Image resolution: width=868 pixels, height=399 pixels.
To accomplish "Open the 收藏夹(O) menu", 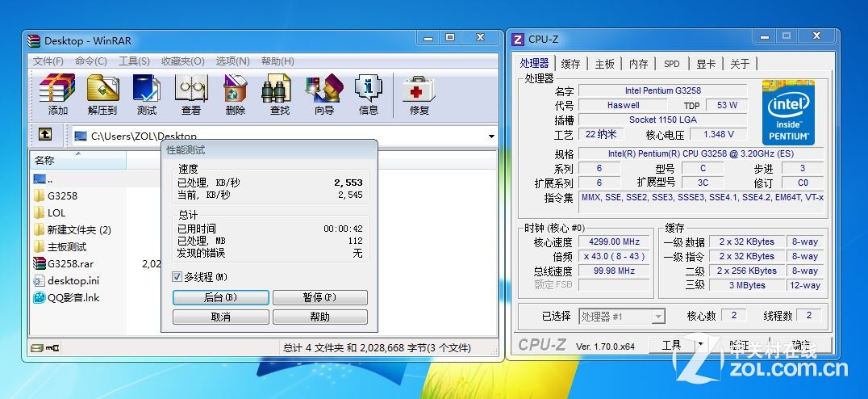I will click(x=182, y=61).
